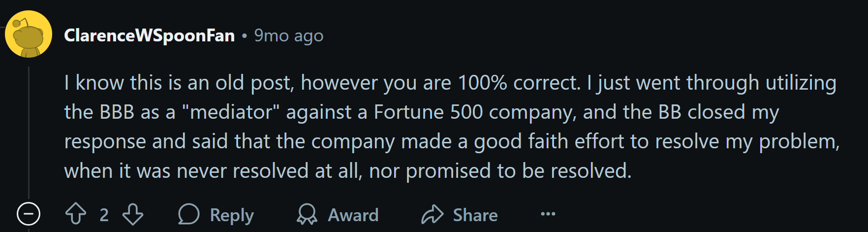Upvote ClarenceWSpoonFan's comment
868x232 pixels.
(x=76, y=214)
